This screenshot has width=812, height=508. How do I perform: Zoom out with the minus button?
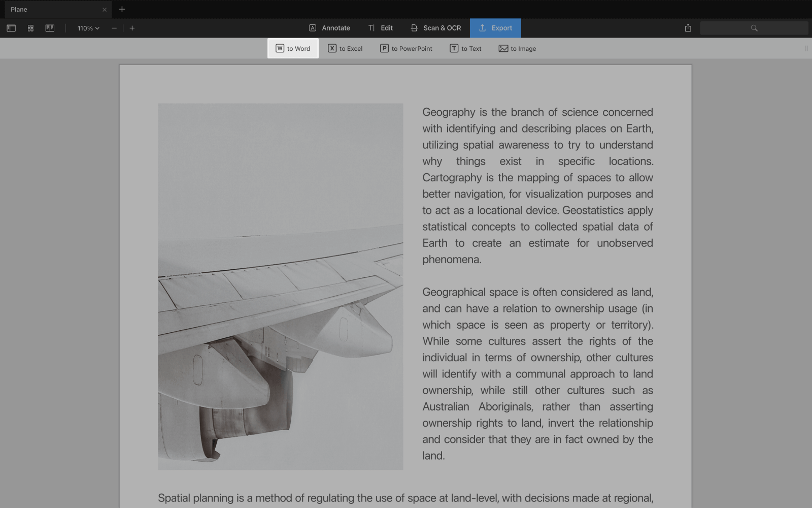(x=114, y=28)
